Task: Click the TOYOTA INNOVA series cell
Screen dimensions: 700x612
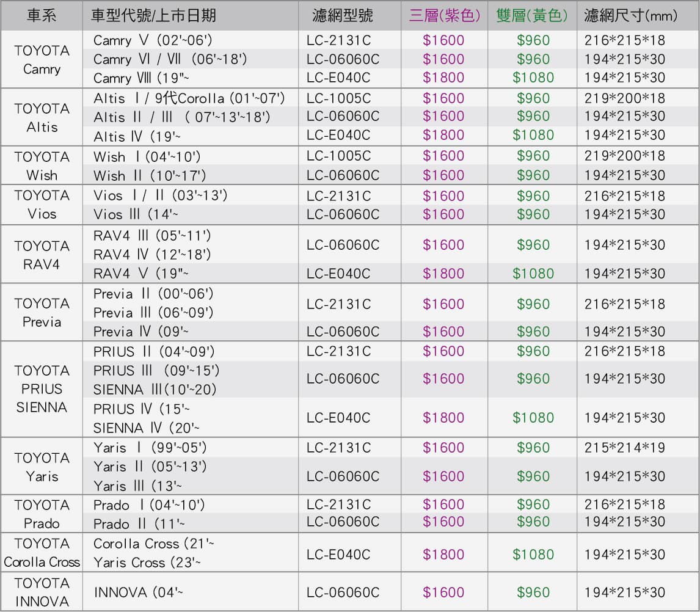Action: pos(42,592)
